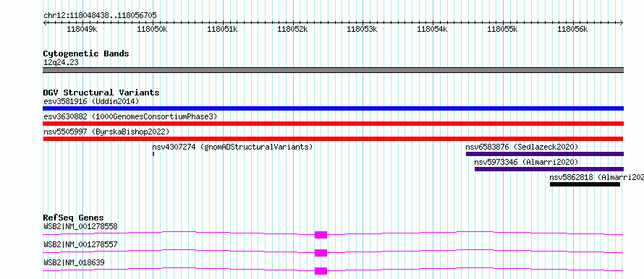This screenshot has height=279, width=644.
Task: Select the small nsv4307274 gnomAD variant marker
Action: [x=153, y=154]
